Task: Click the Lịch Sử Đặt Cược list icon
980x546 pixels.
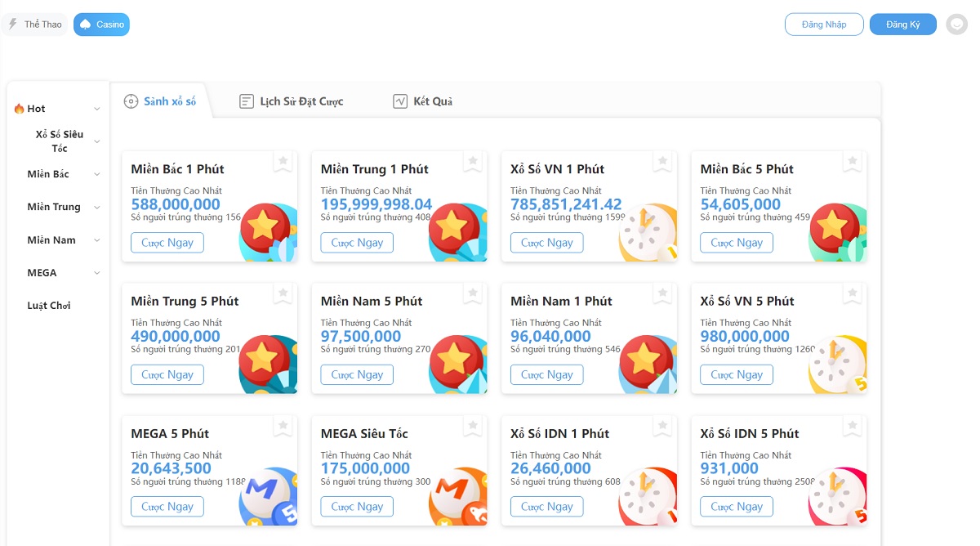Action: [x=246, y=101]
